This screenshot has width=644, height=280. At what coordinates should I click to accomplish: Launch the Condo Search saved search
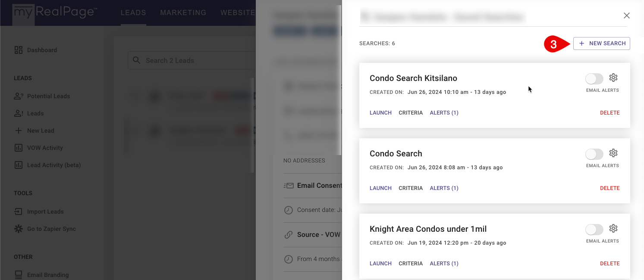(380, 188)
